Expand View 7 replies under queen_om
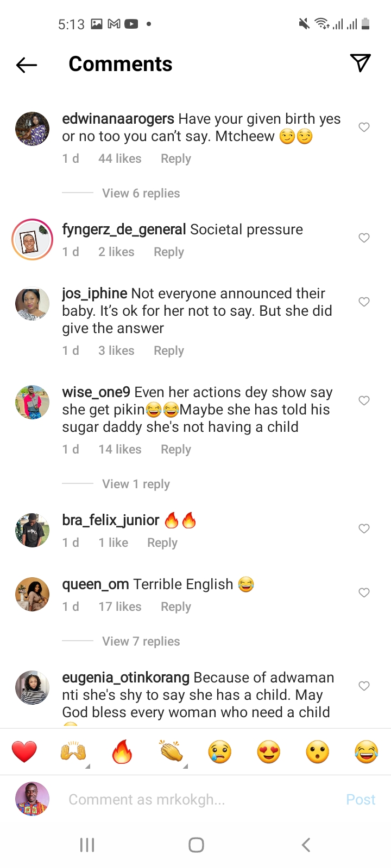This screenshot has height=868, width=391. click(x=141, y=641)
